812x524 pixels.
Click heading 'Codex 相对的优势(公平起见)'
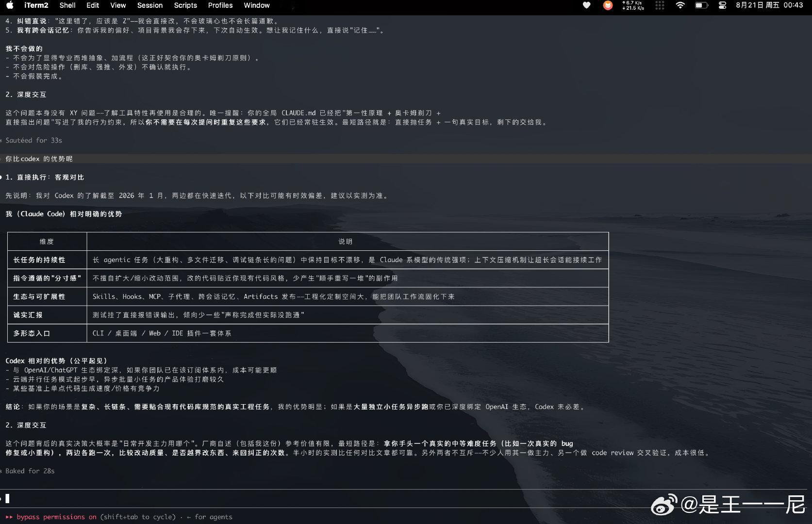(56, 360)
